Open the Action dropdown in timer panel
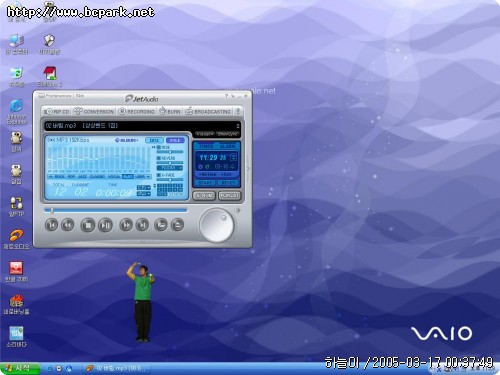 coord(207,175)
